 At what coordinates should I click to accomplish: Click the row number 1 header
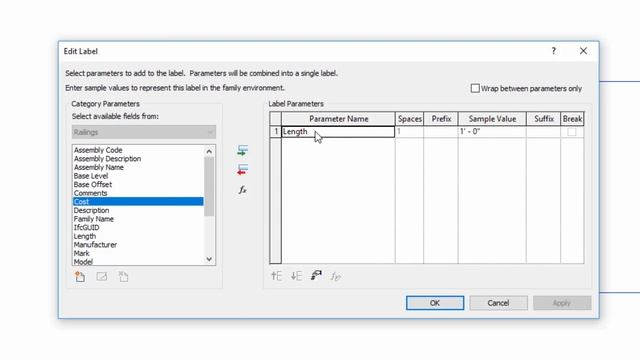pyautogui.click(x=276, y=132)
